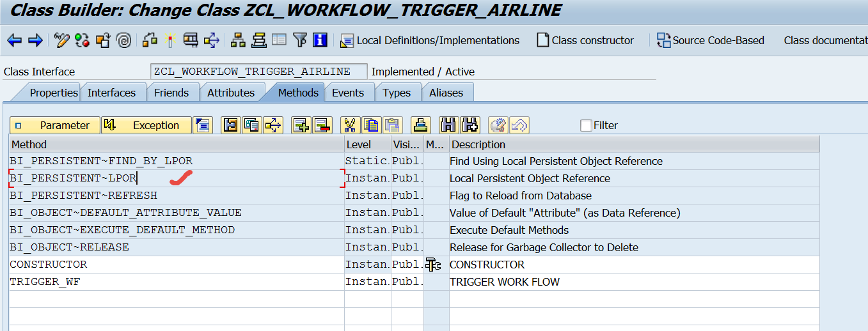Click the Method column header
Screen dimensions: 868x331
(x=177, y=144)
